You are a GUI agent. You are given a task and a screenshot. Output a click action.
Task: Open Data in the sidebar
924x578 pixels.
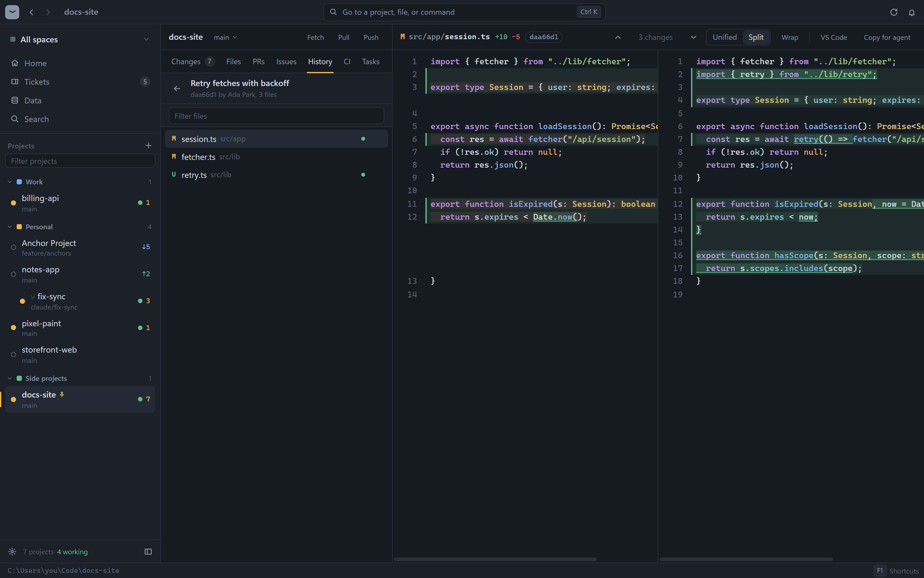(x=80, y=101)
